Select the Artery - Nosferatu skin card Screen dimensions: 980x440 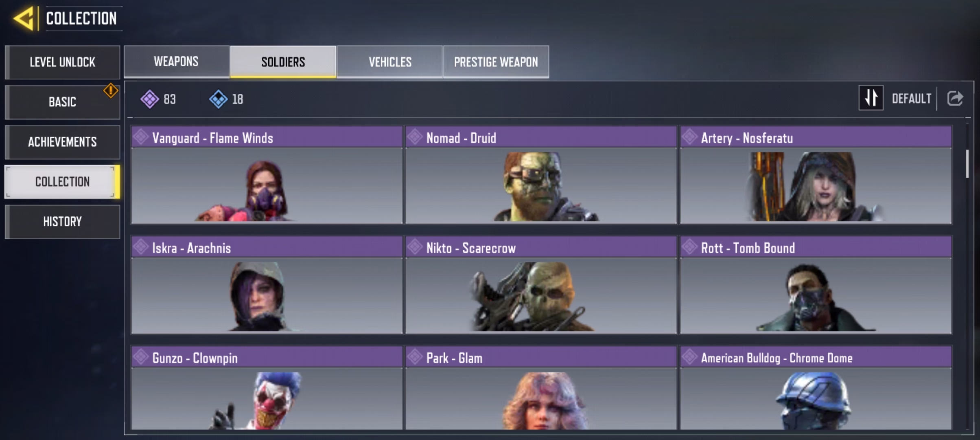[816, 175]
